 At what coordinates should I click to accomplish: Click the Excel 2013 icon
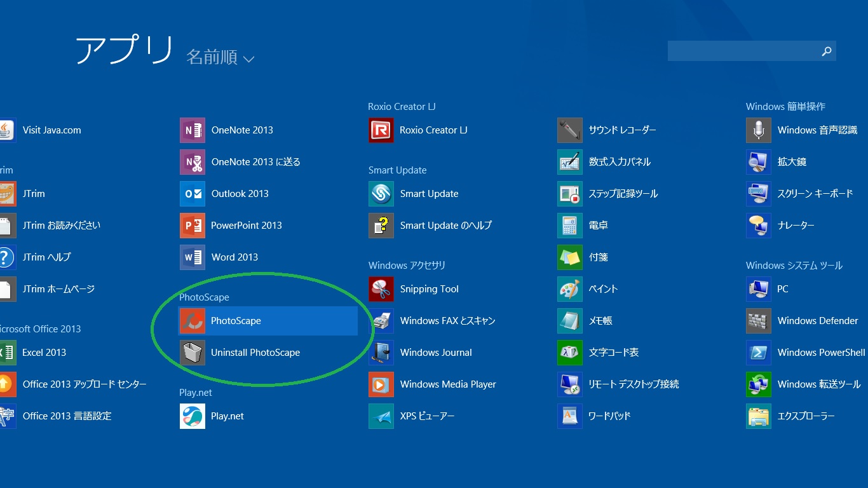[7, 353]
